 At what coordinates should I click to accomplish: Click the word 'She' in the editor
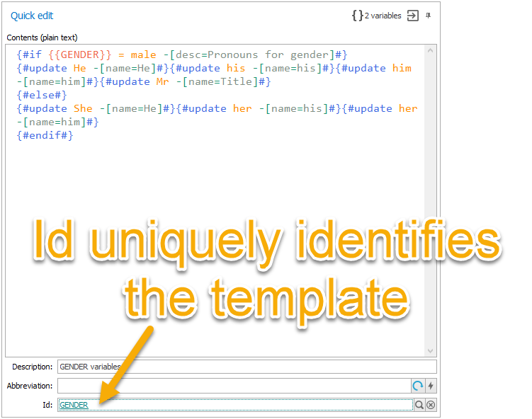[83, 108]
